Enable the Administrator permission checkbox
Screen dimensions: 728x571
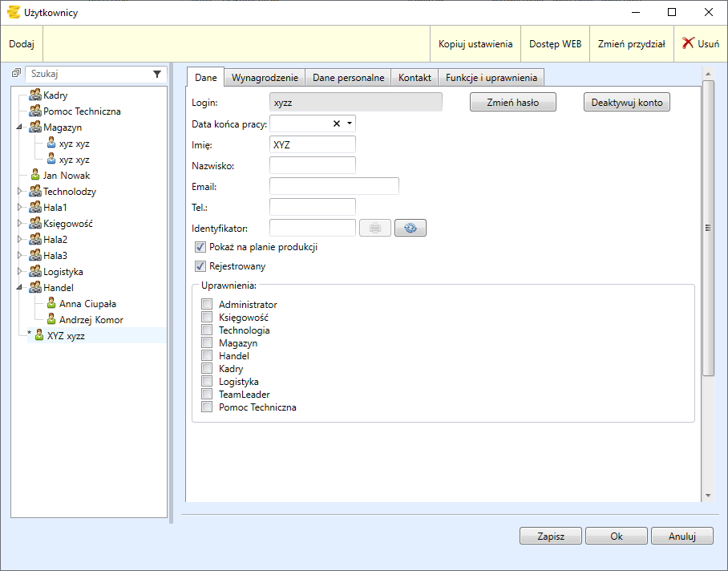point(207,305)
